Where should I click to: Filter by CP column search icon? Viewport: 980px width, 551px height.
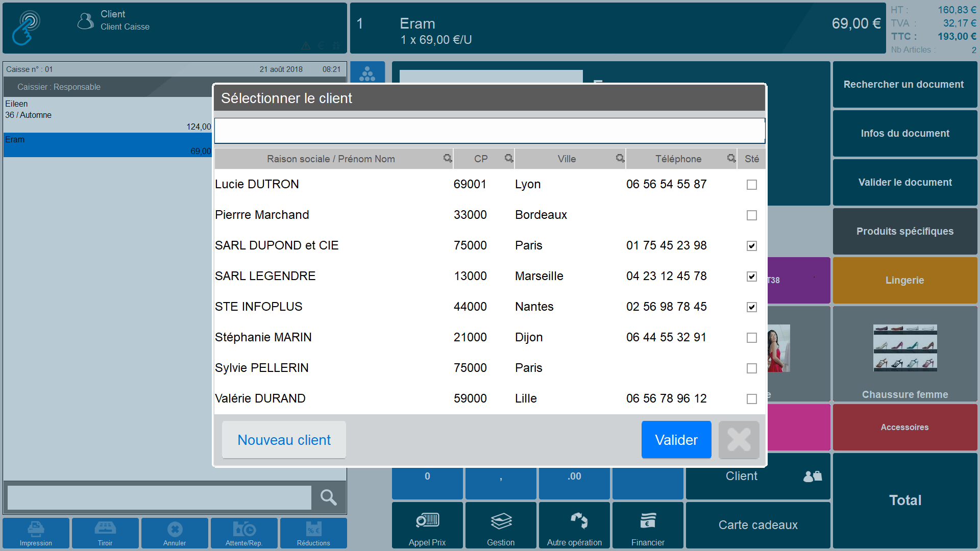click(509, 159)
